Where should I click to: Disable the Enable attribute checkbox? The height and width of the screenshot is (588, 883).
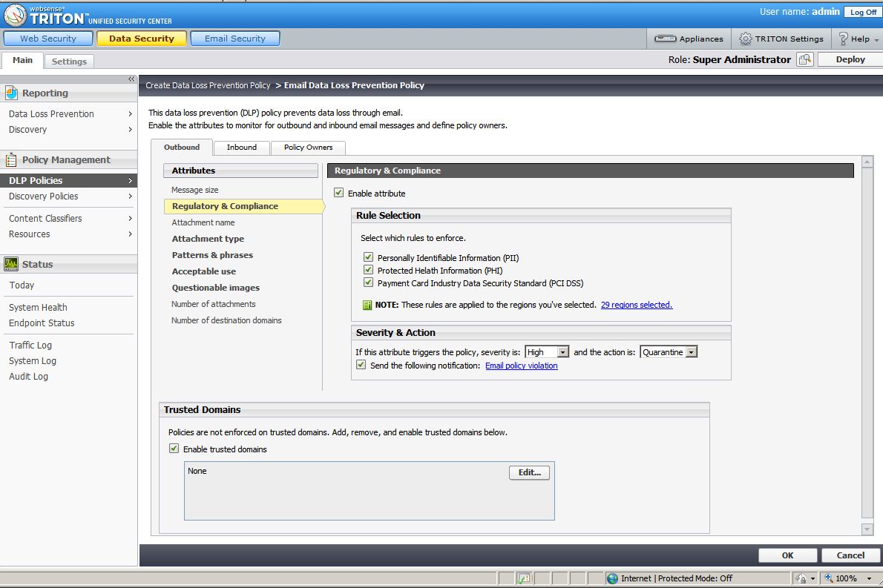point(338,191)
